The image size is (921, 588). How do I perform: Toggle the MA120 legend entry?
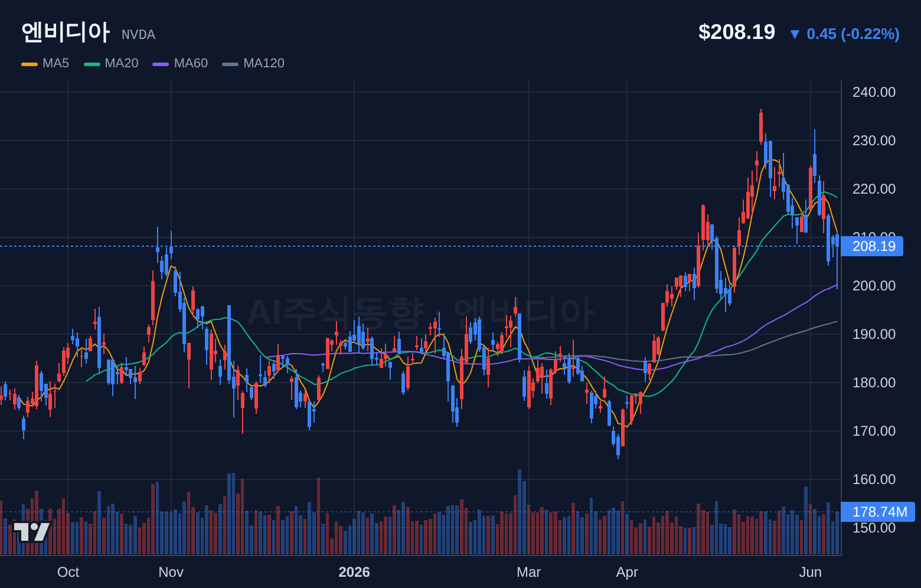pyautogui.click(x=253, y=63)
